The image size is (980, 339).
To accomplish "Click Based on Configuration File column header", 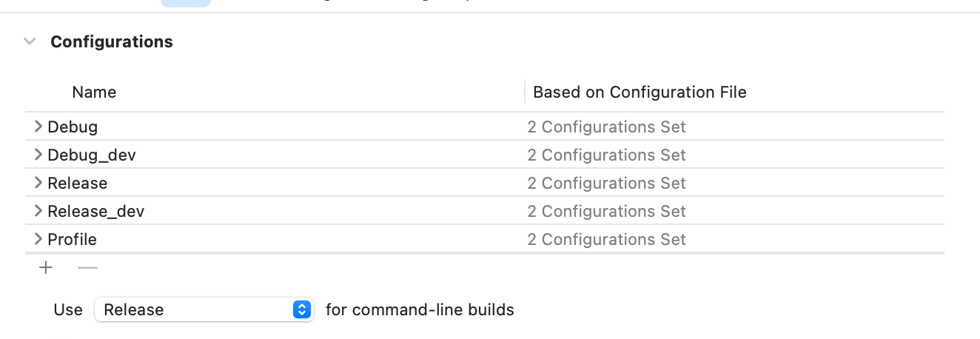I will click(x=640, y=93).
